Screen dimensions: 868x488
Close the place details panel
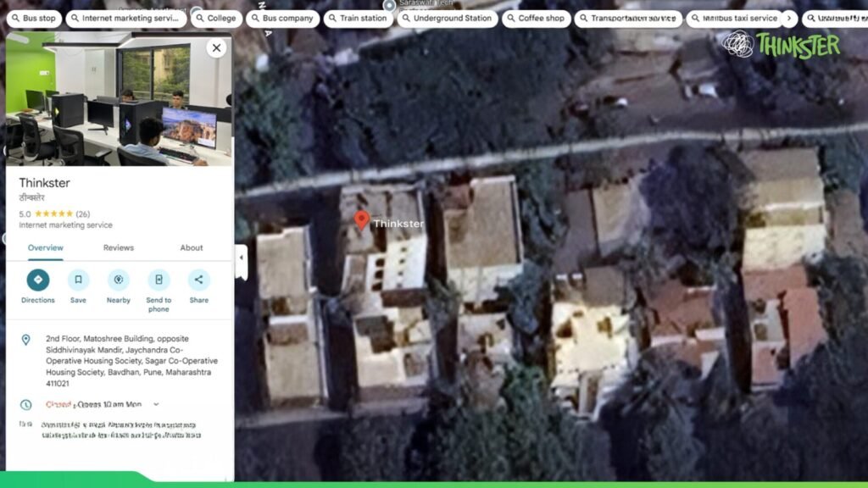(x=216, y=48)
